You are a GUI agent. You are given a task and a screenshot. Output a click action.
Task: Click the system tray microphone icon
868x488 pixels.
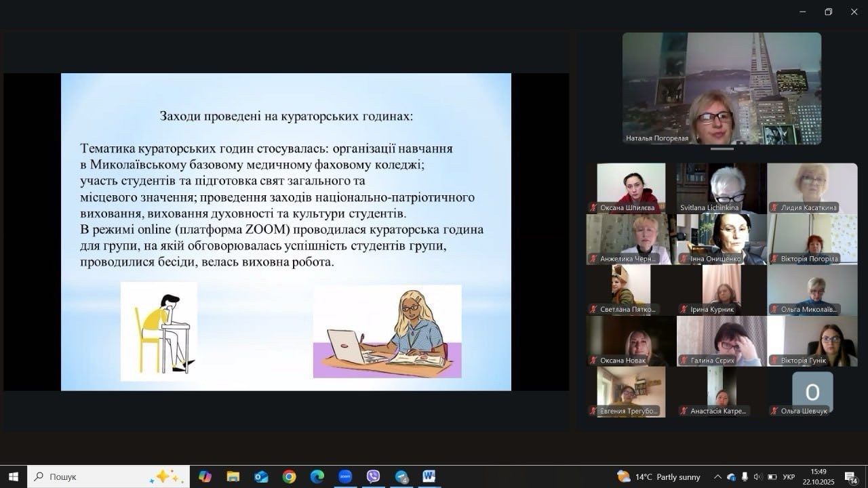[745, 476]
